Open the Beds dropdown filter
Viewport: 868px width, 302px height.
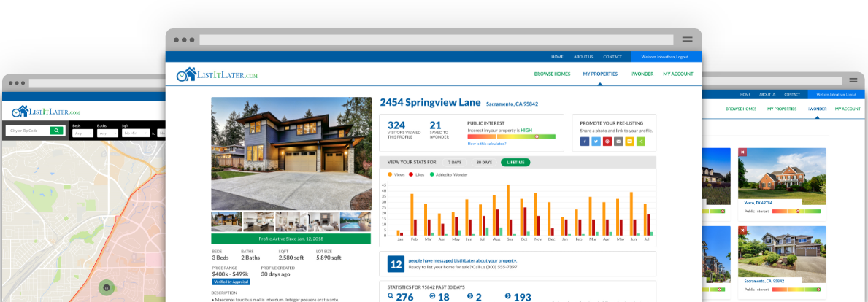(82, 133)
